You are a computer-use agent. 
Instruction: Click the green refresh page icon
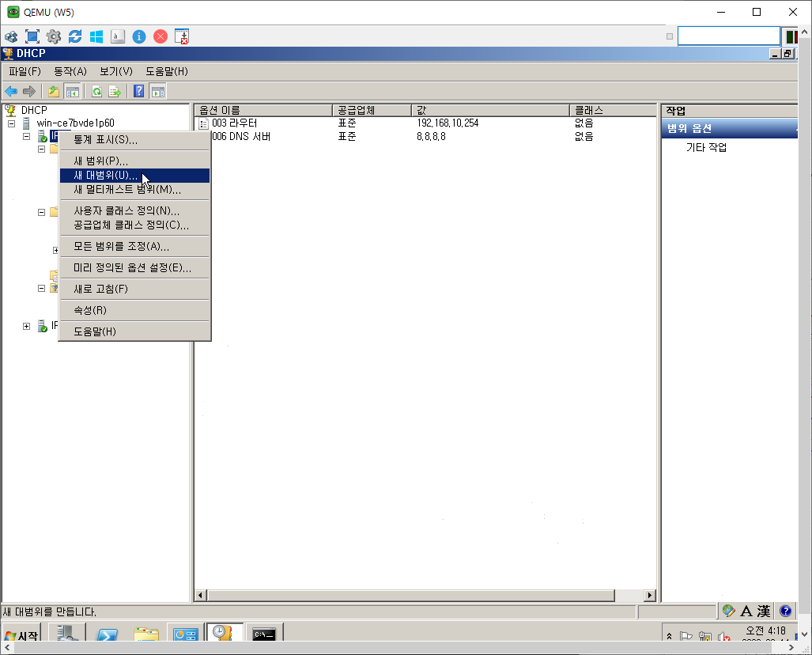point(96,91)
